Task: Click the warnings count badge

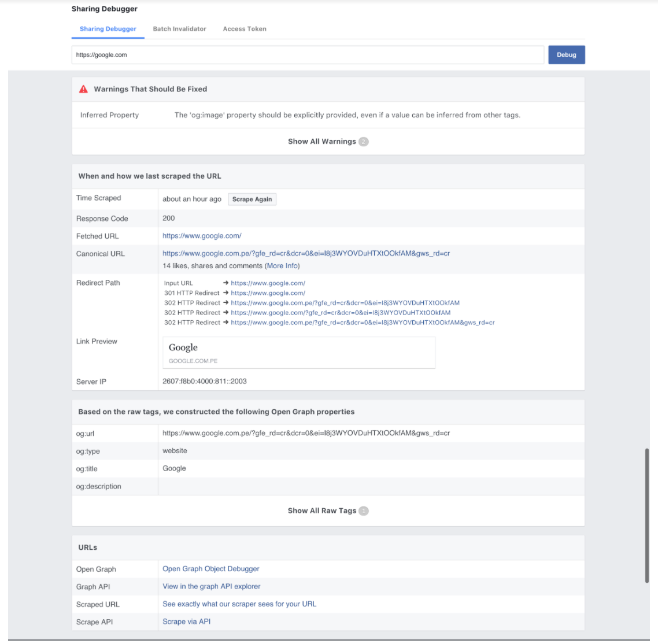Action: point(363,142)
